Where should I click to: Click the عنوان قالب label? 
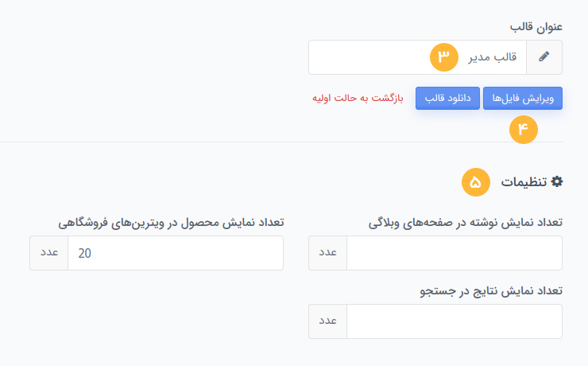tap(536, 27)
